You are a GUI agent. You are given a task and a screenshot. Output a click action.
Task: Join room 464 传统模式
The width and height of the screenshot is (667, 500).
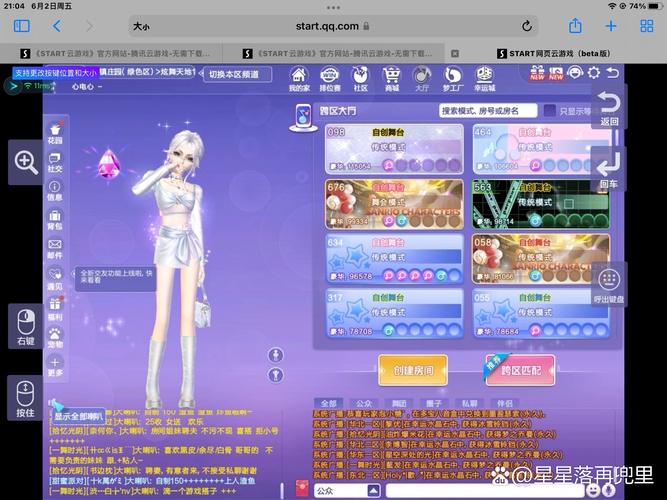[x=542, y=149]
